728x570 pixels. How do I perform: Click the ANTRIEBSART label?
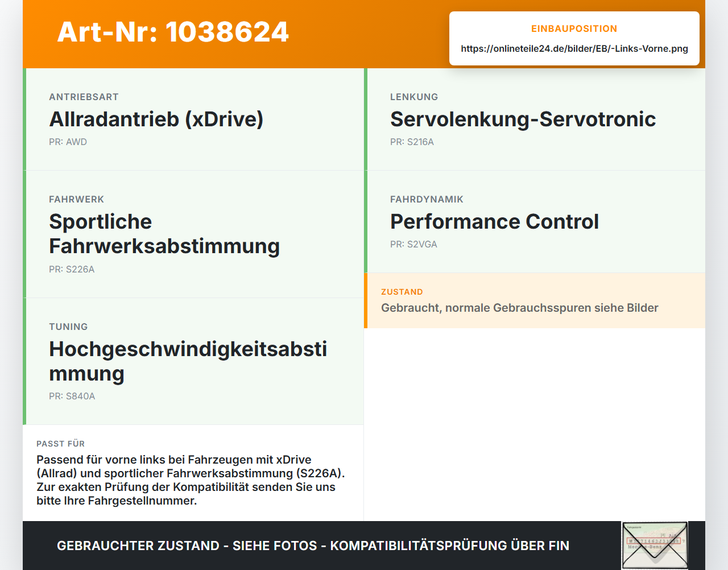click(84, 97)
